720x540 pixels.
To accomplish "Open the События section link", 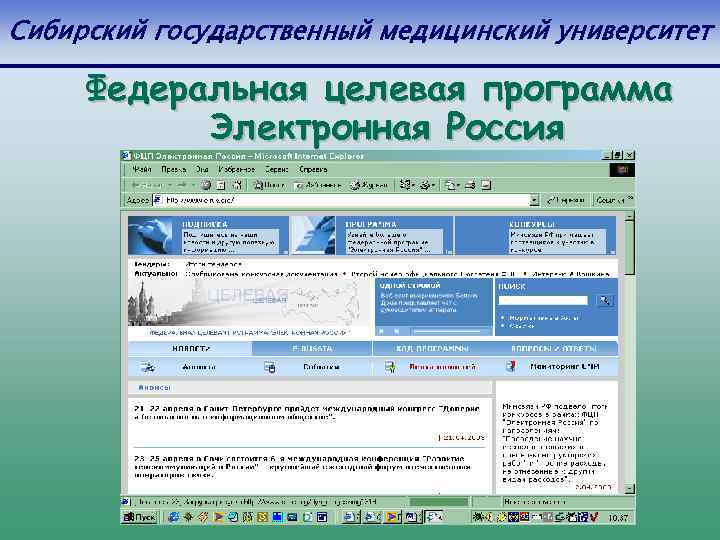I will (321, 367).
